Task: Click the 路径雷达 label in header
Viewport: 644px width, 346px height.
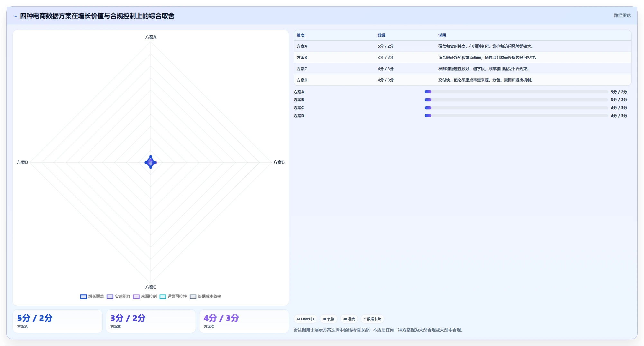Action: (x=622, y=15)
